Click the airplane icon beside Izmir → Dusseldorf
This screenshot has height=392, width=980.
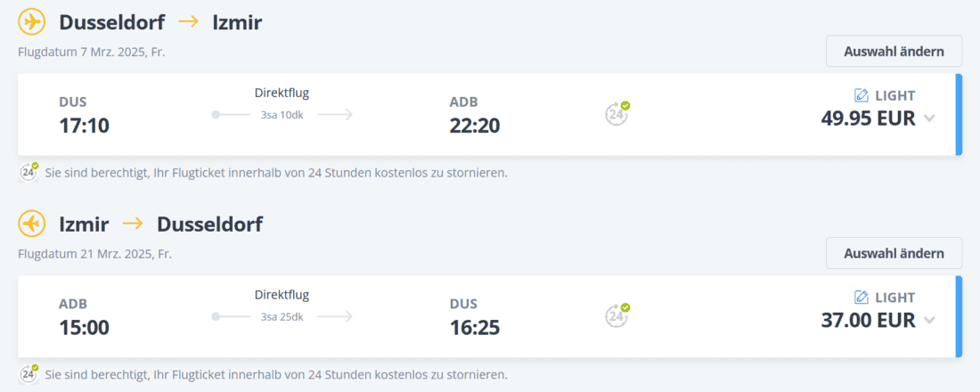click(x=32, y=224)
